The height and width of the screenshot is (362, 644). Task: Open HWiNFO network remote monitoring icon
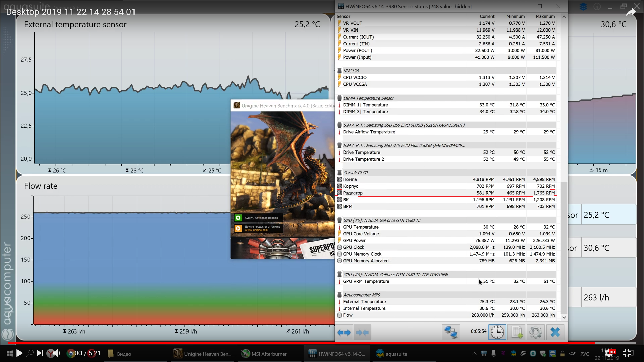(x=450, y=333)
